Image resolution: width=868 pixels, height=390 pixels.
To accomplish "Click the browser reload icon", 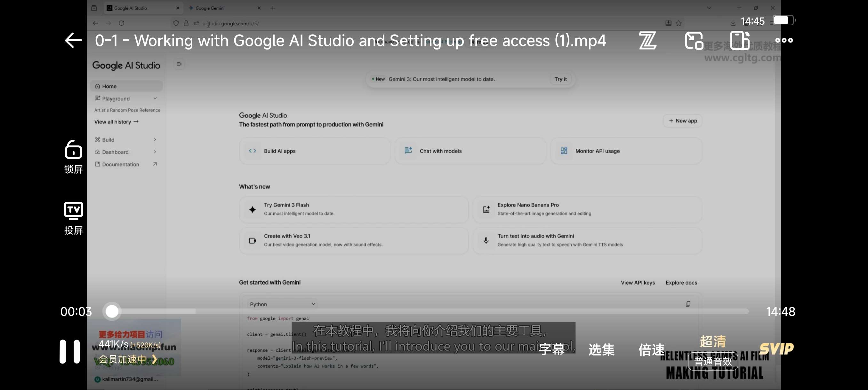I will point(121,23).
